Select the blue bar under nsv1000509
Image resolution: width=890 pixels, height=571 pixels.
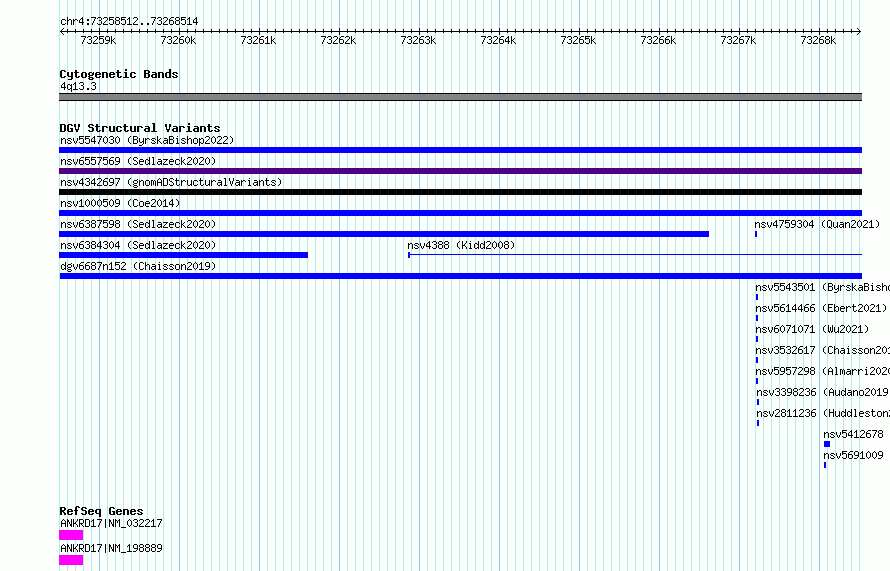[460, 213]
